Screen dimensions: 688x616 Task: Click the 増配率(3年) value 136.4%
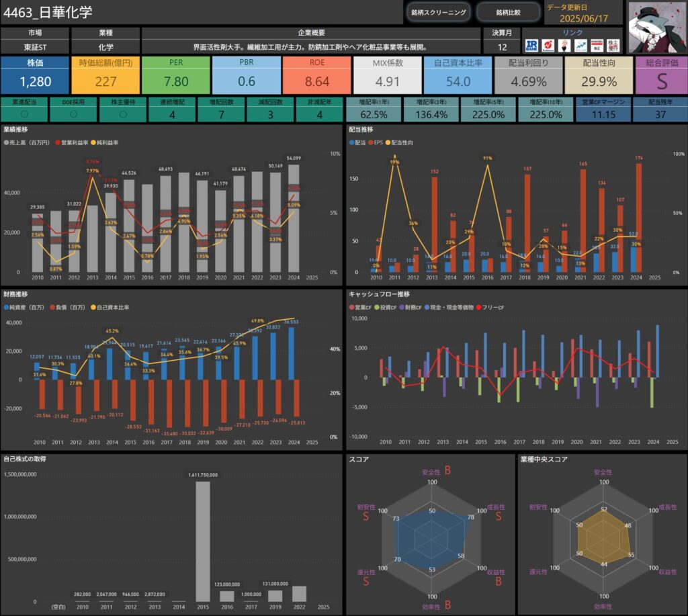click(x=432, y=115)
